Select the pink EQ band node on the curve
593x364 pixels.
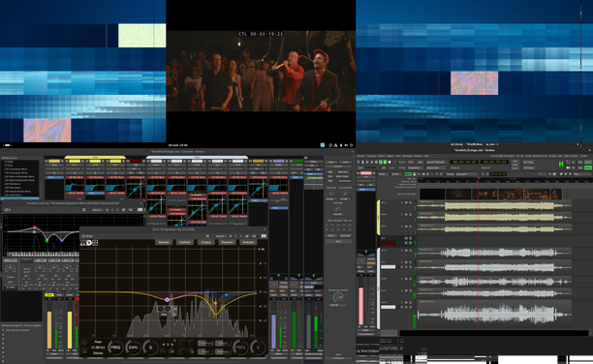pos(168,299)
